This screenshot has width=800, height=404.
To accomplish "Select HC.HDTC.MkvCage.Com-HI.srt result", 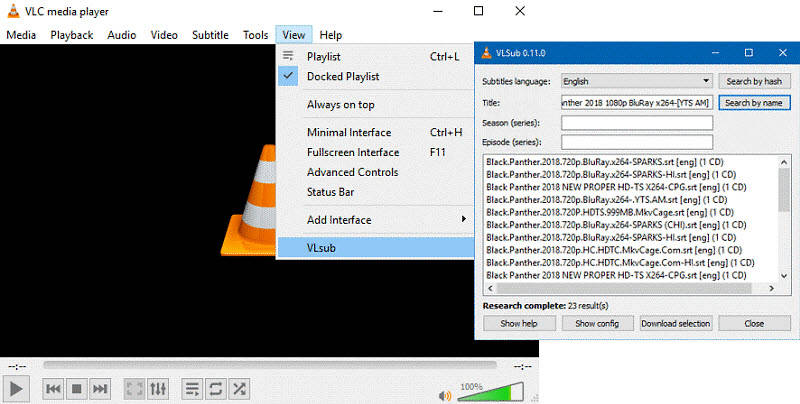I will (620, 263).
